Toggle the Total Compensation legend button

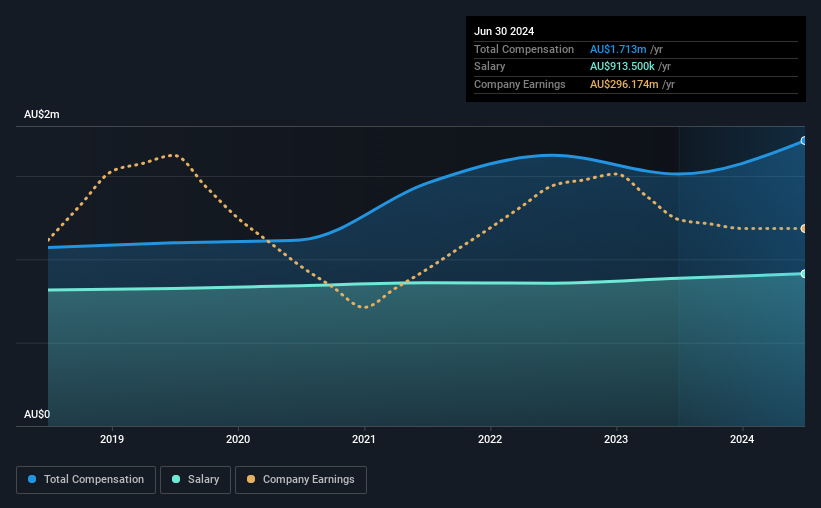[x=86, y=480]
